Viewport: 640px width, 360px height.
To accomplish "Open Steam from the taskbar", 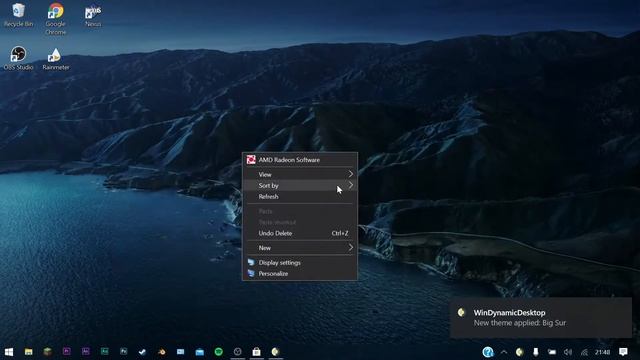I will pos(142,352).
